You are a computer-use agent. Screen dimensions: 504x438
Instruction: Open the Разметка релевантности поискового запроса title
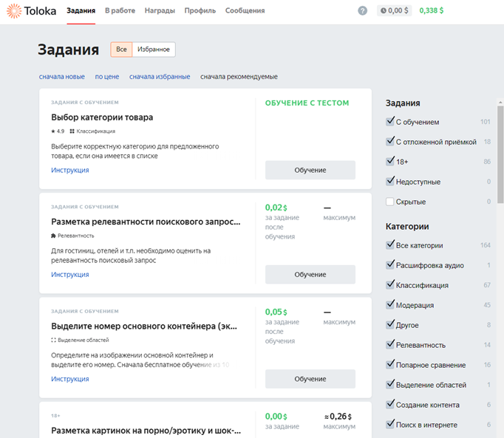(x=146, y=222)
